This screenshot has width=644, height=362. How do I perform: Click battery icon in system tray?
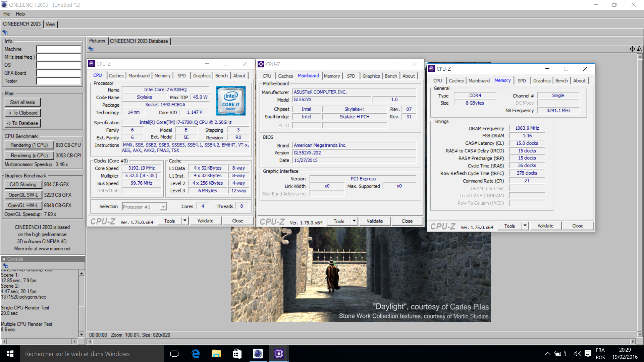point(558,354)
